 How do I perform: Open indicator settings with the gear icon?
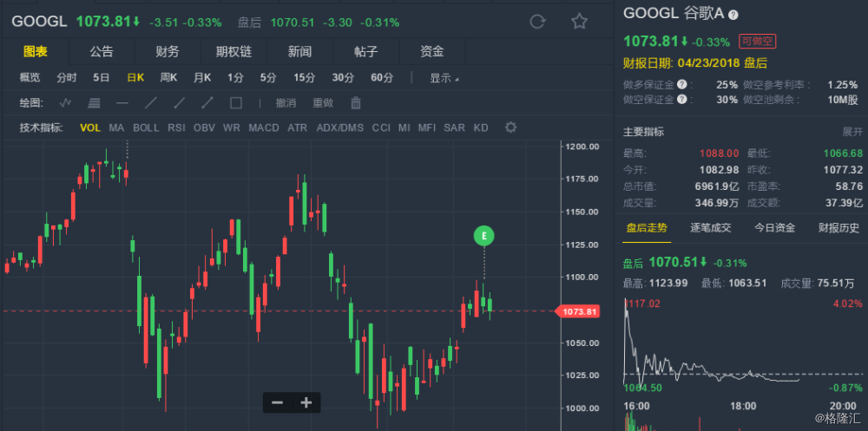point(511,127)
